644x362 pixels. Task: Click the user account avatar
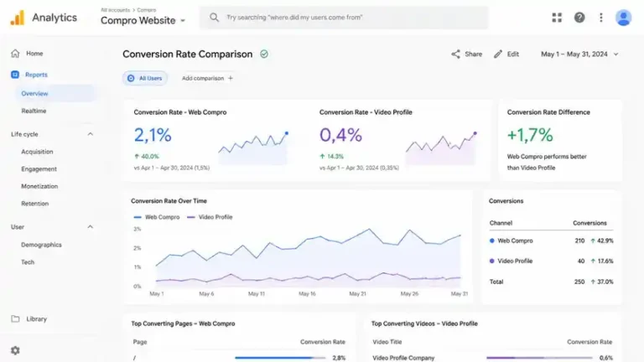click(x=623, y=18)
